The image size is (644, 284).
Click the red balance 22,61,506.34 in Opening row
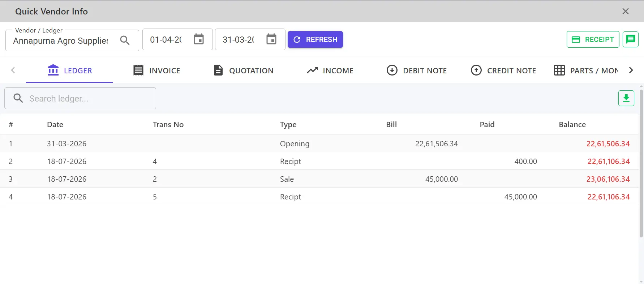[x=608, y=144]
